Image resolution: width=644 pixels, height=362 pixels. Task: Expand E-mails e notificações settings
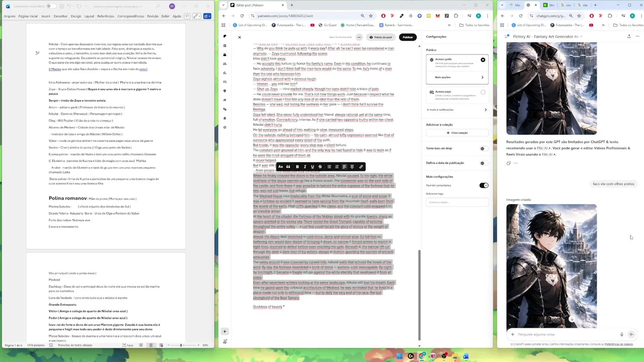point(457,110)
